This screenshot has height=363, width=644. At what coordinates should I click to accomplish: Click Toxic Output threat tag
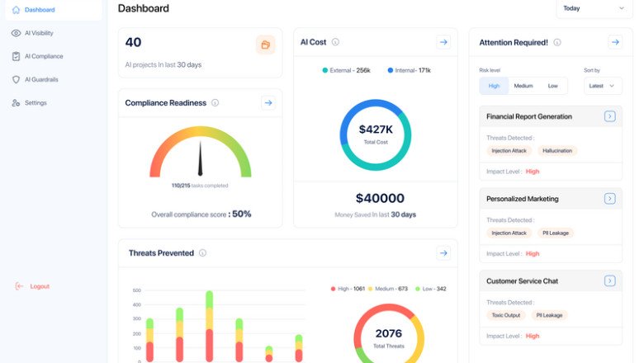point(506,315)
